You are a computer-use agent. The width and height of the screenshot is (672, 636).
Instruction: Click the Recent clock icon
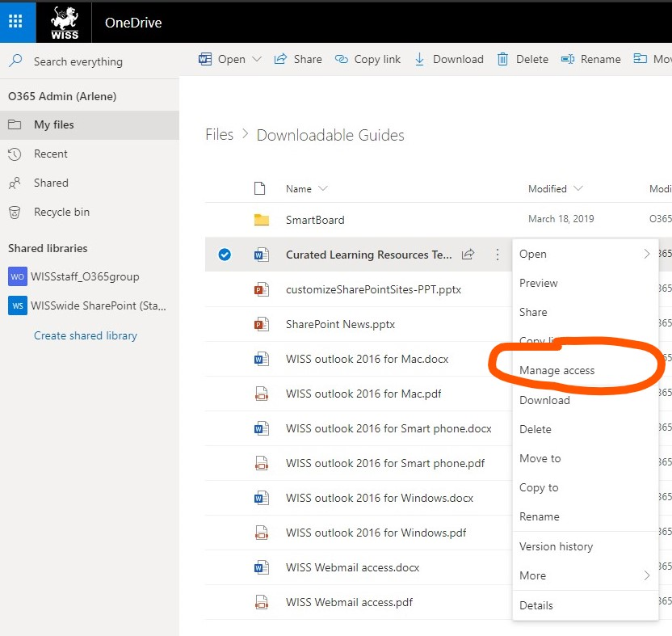[15, 154]
